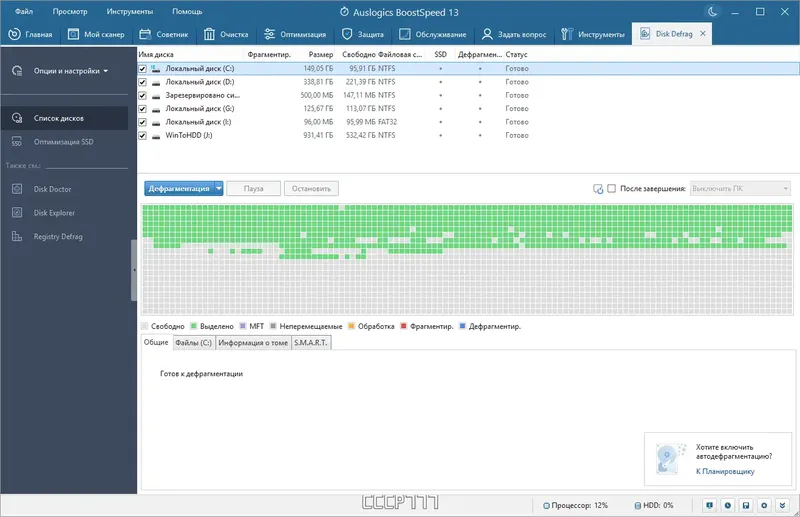Close the Disk Defrag tab

703,33
